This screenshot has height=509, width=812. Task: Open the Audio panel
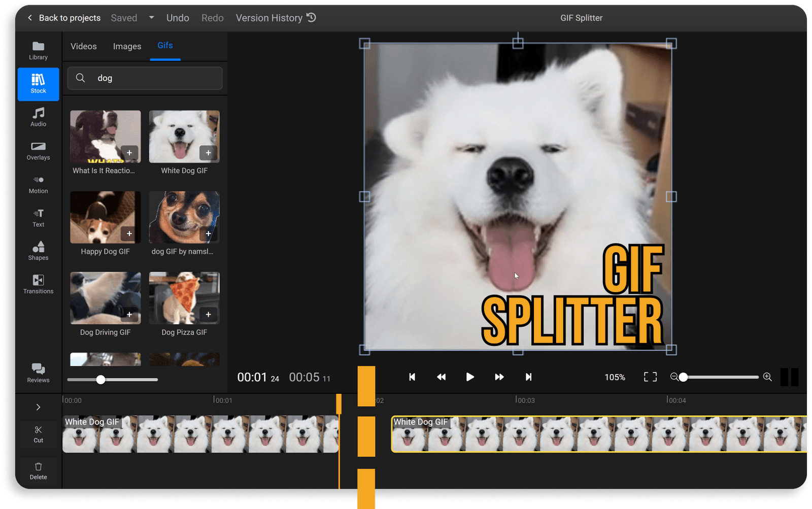tap(38, 117)
